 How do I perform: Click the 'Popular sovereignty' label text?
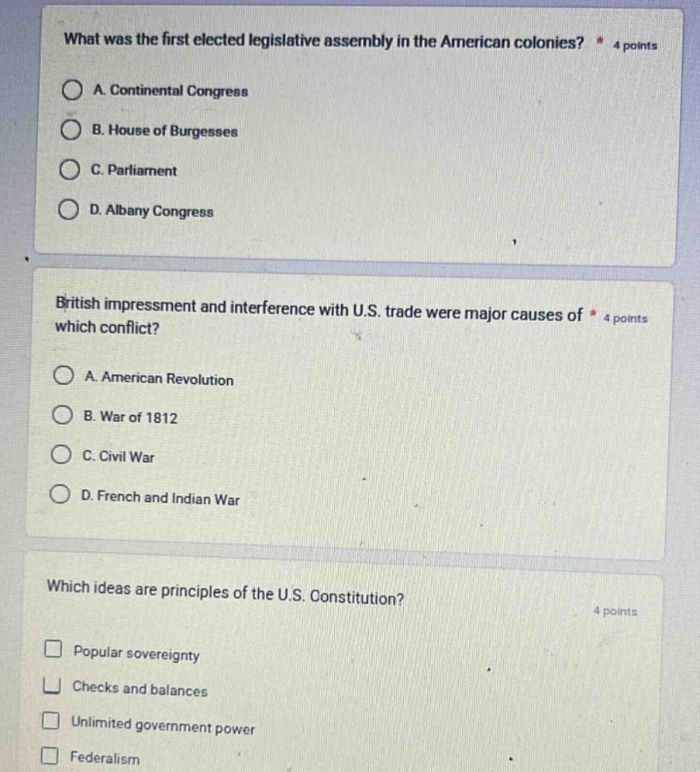coord(137,655)
